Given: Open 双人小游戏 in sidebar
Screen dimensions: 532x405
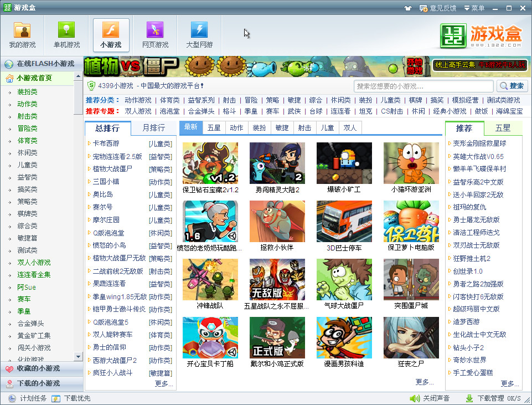Looking at the screenshot, I should 34,263.
